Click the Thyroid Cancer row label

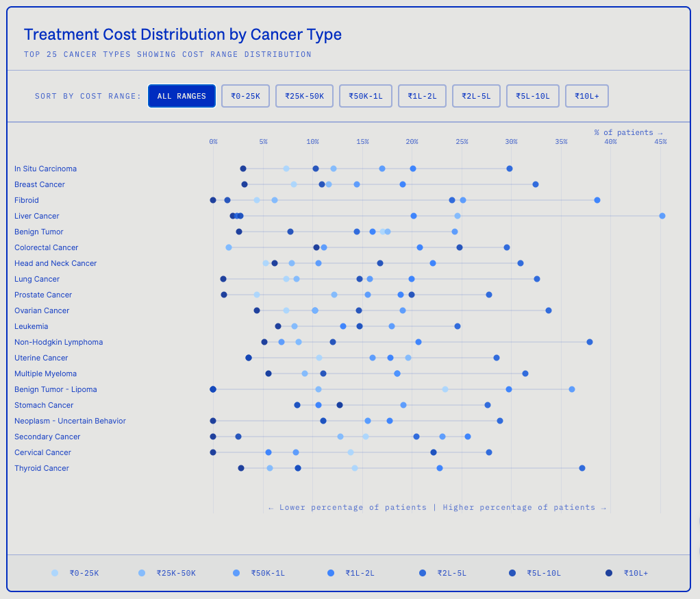[42, 468]
